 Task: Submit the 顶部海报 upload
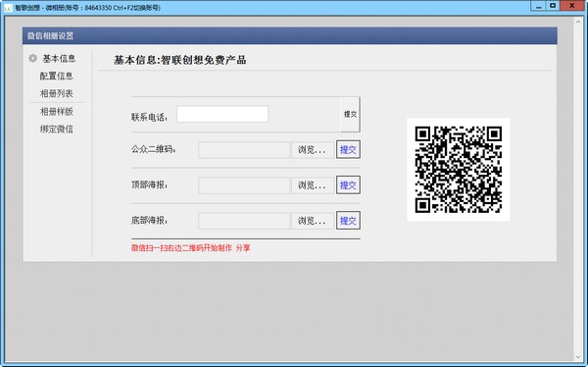click(x=348, y=184)
